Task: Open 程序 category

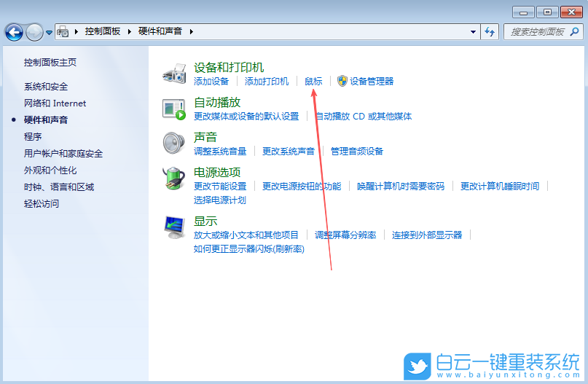Action: click(x=33, y=136)
